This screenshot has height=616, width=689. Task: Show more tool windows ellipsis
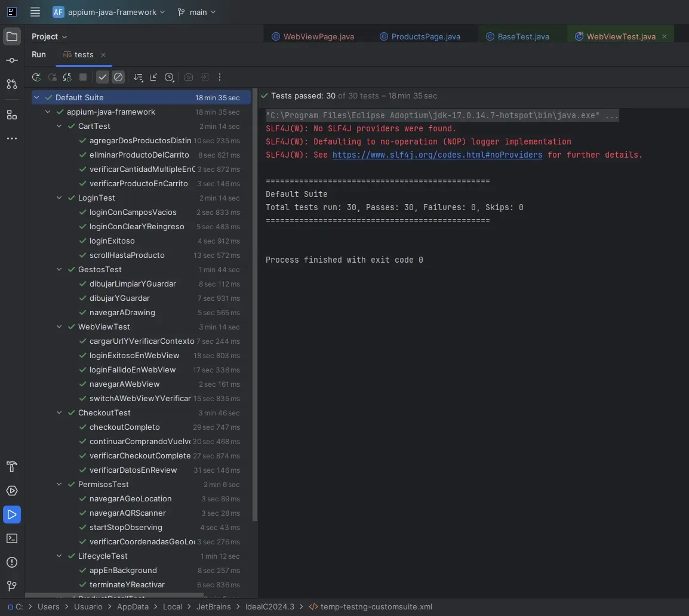pos(12,138)
